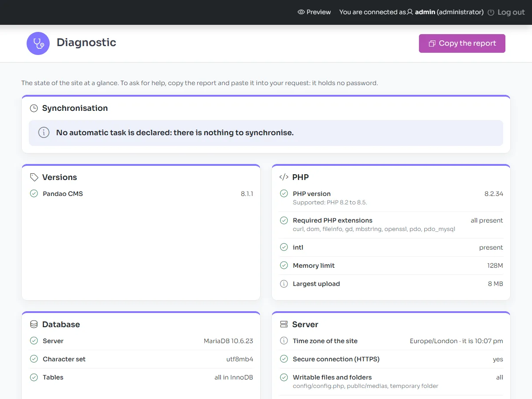This screenshot has width=532, height=399.
Task: Click the Memory limit value 128M
Action: [x=495, y=266]
